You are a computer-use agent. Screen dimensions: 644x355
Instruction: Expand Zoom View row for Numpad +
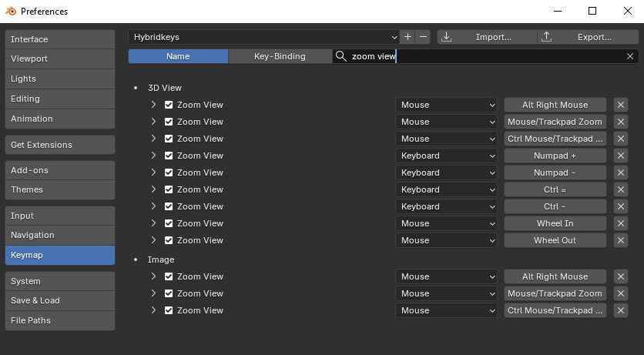(153, 156)
